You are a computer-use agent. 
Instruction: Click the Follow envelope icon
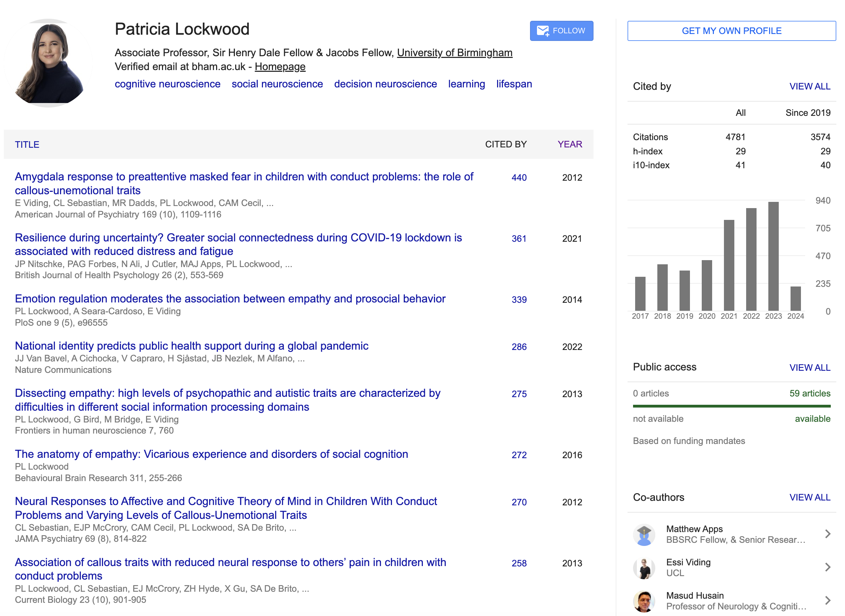point(543,31)
